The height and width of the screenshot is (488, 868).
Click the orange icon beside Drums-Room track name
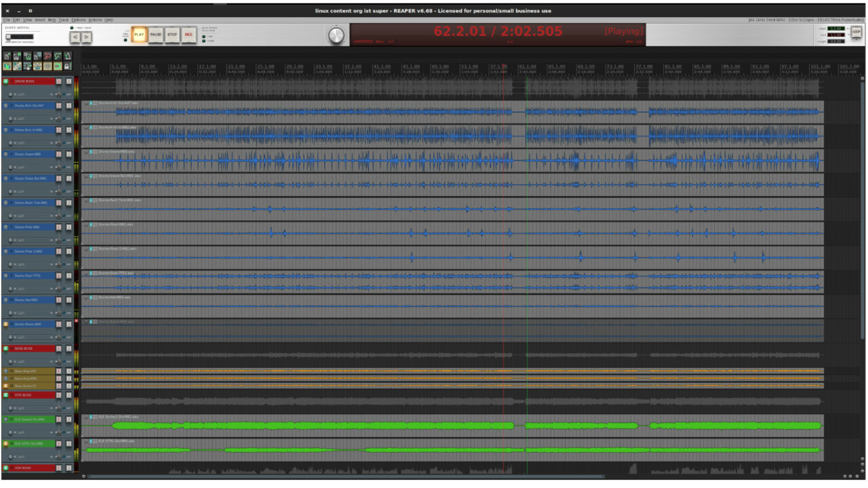[6, 324]
